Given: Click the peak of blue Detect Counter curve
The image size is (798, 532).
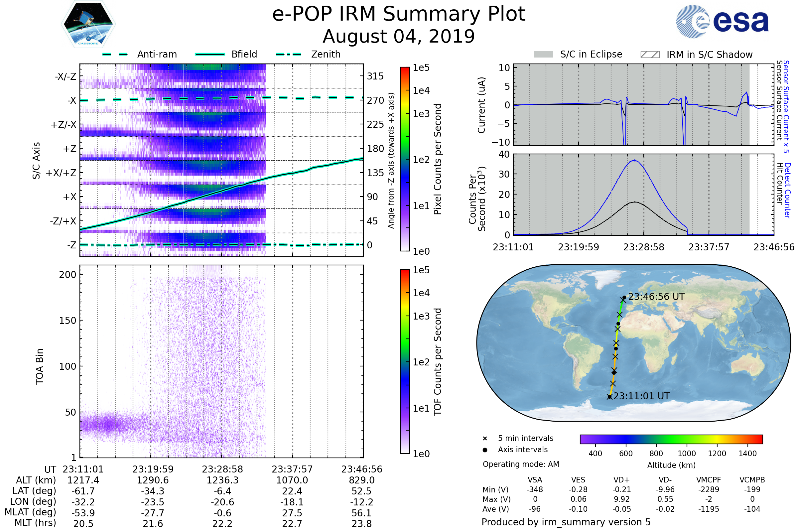Looking at the screenshot, I should coord(634,160).
